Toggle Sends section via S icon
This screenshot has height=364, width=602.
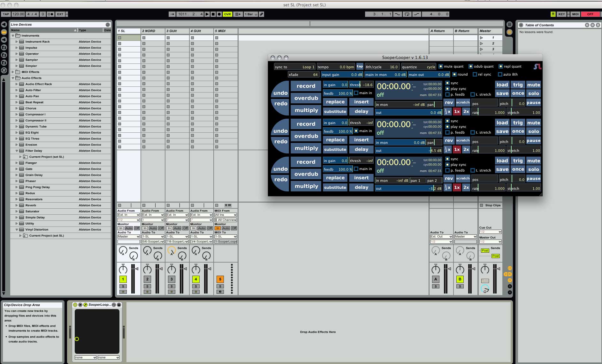pos(506,274)
